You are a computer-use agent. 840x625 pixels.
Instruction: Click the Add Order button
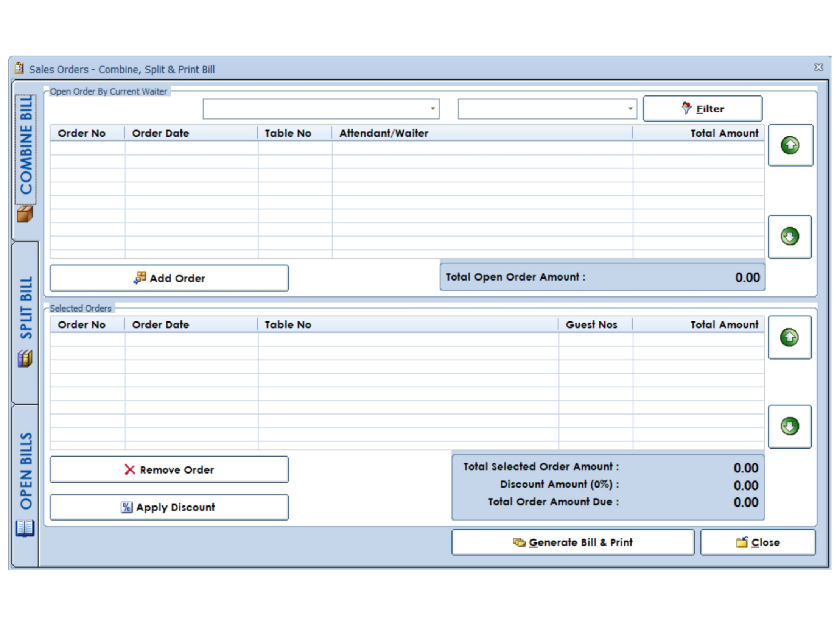[169, 278]
